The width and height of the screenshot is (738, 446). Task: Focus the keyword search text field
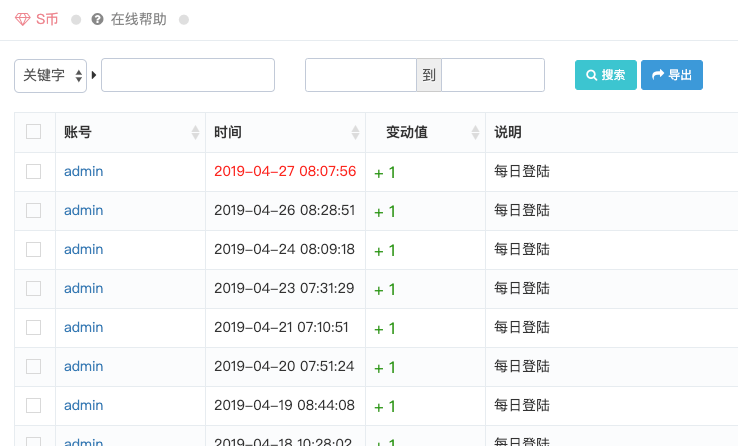[x=188, y=75]
